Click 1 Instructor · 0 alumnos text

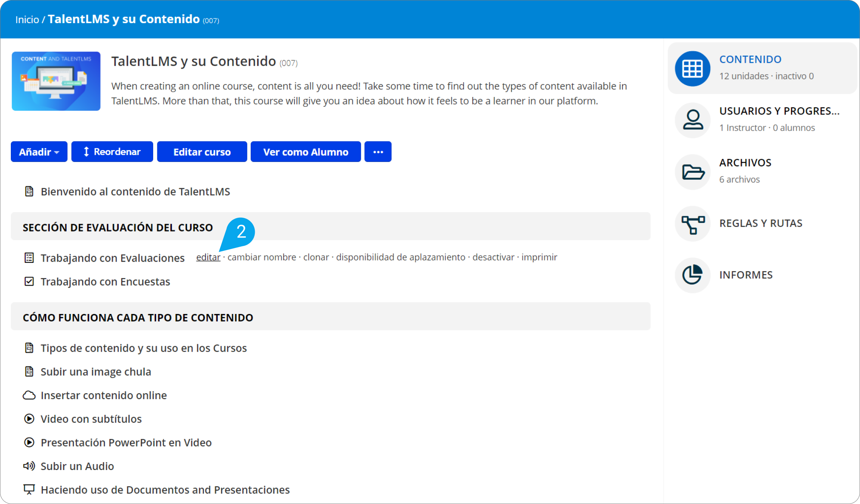coord(767,128)
